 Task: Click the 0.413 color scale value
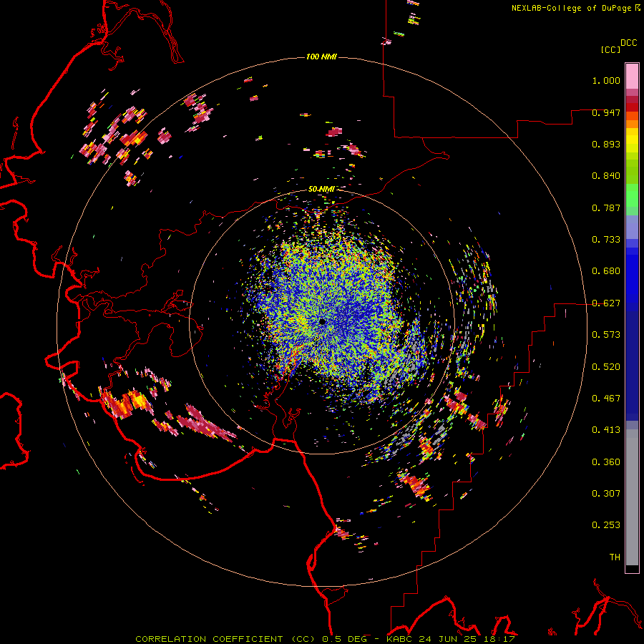tap(606, 430)
